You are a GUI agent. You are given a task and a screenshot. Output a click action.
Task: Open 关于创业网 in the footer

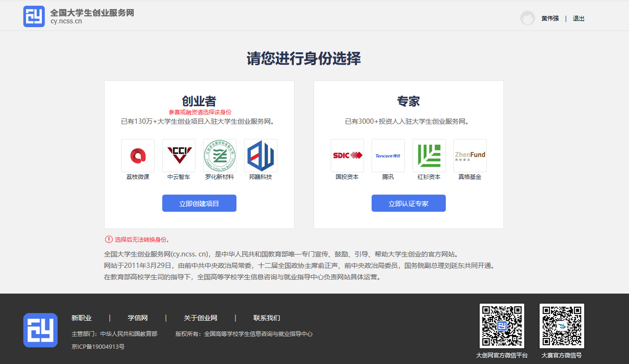pyautogui.click(x=200, y=318)
